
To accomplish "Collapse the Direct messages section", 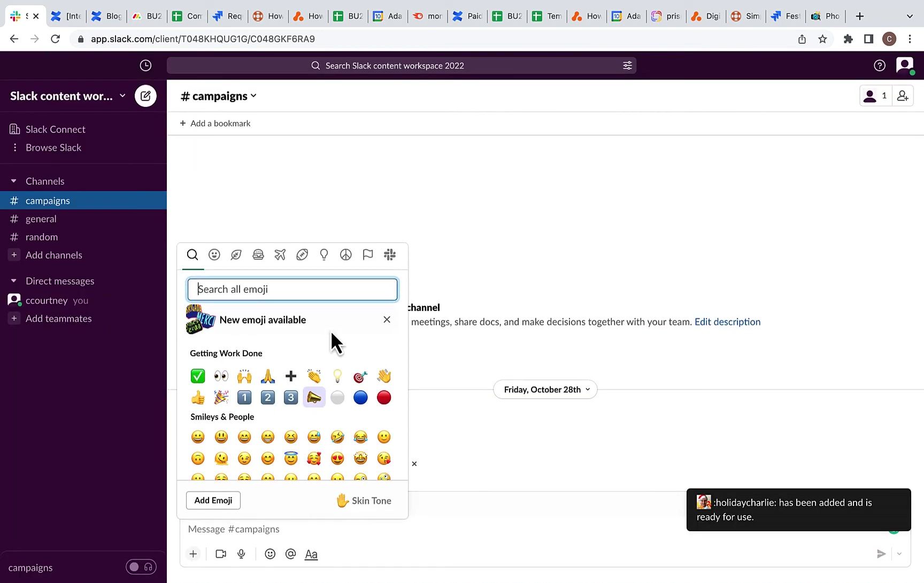I will [14, 281].
